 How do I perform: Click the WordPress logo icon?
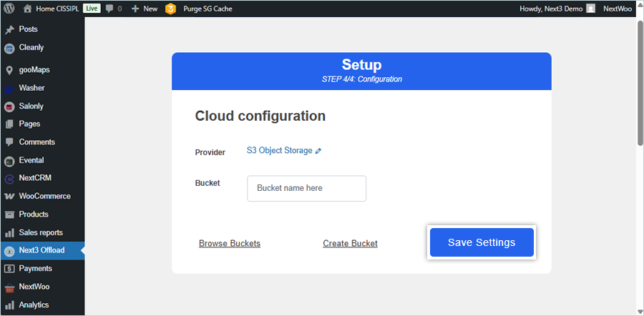tap(10, 9)
